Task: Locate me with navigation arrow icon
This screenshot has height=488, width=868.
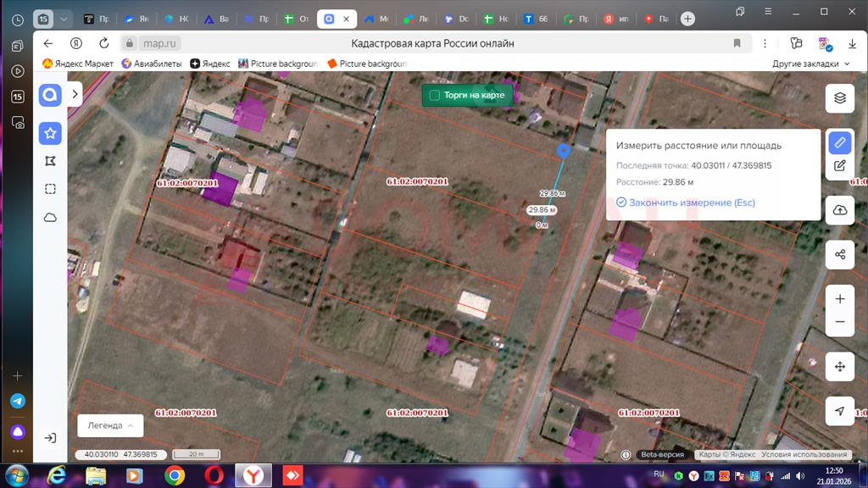Action: [x=839, y=411]
